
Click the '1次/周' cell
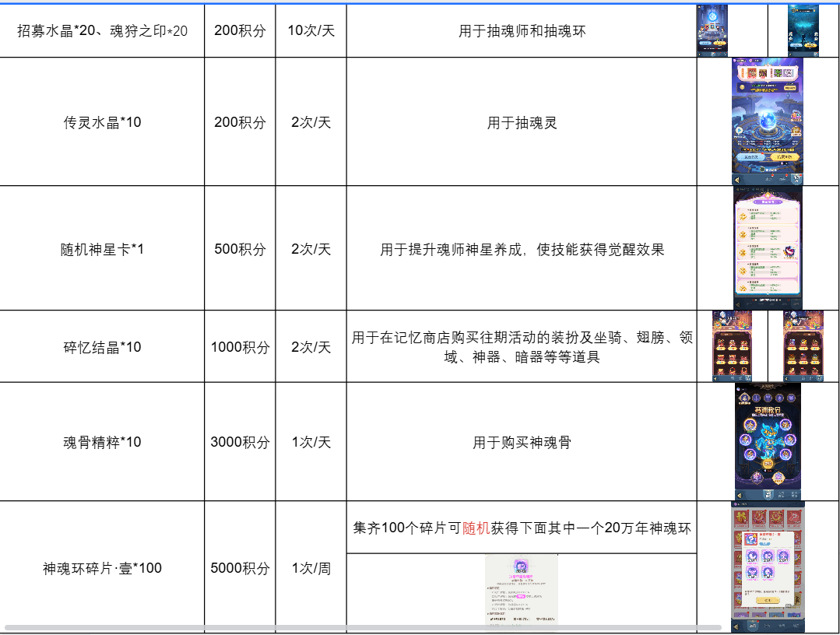pyautogui.click(x=311, y=568)
